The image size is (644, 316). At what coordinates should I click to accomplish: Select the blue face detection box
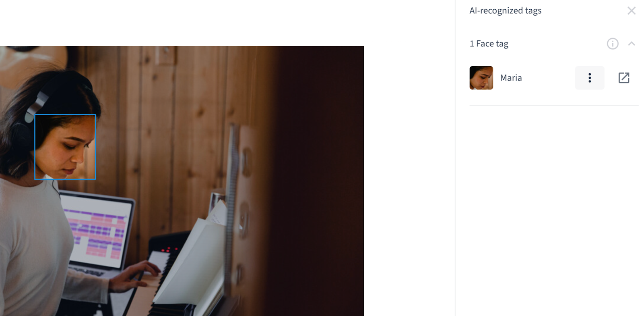65,147
